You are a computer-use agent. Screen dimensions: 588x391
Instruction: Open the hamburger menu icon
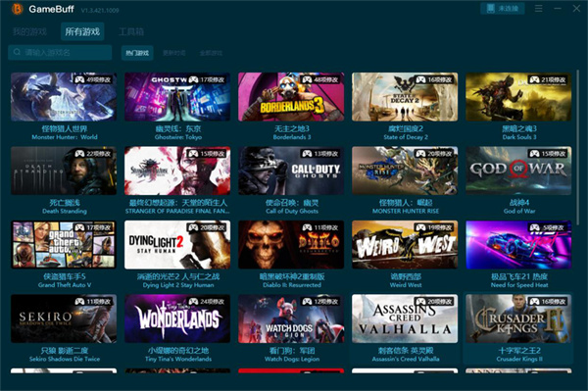(538, 8)
